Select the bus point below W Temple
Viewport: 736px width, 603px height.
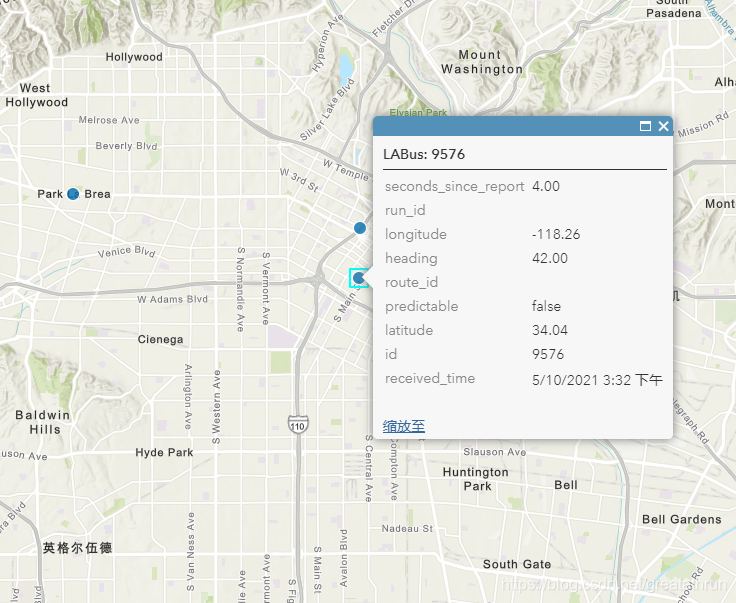360,228
